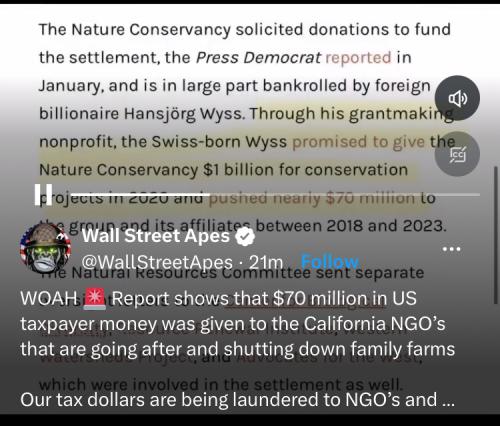Open the Wall Street Apes avatar picture
Image resolution: width=500 pixels, height=426 pixels.
coord(45,249)
